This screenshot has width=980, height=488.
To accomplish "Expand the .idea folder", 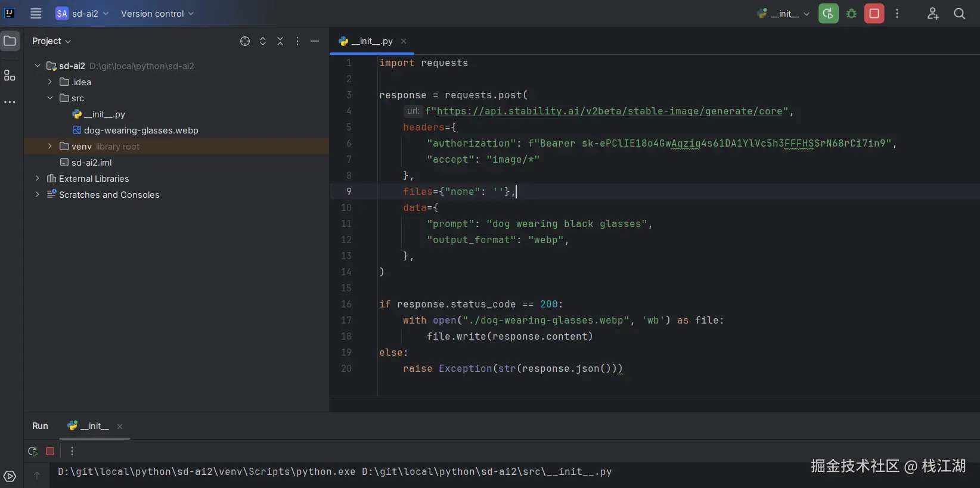I will 50,82.
